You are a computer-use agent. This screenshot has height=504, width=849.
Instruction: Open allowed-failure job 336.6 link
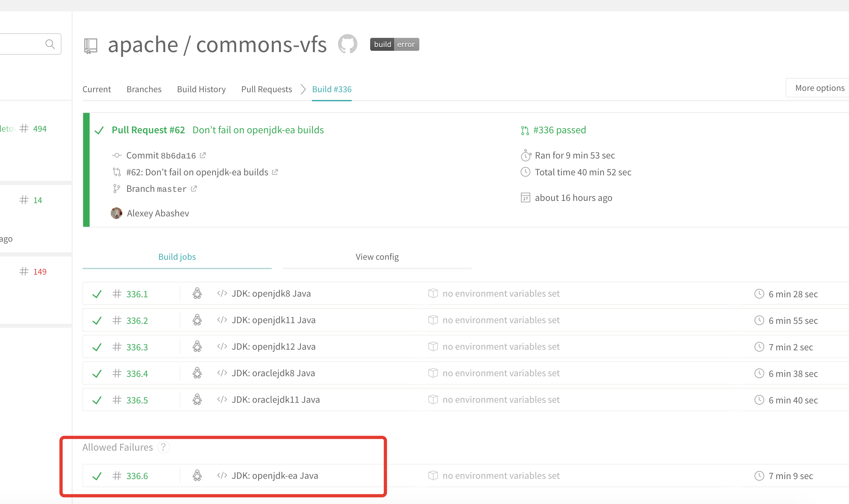point(137,476)
